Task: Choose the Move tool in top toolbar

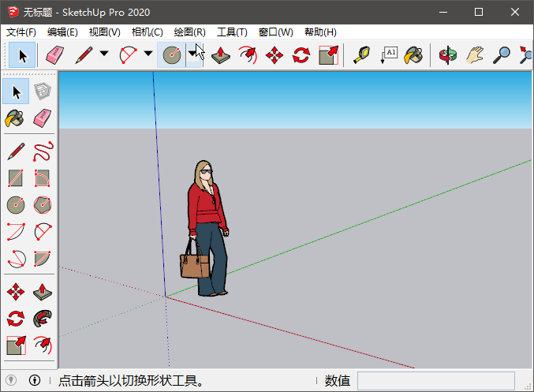Action: [x=274, y=55]
